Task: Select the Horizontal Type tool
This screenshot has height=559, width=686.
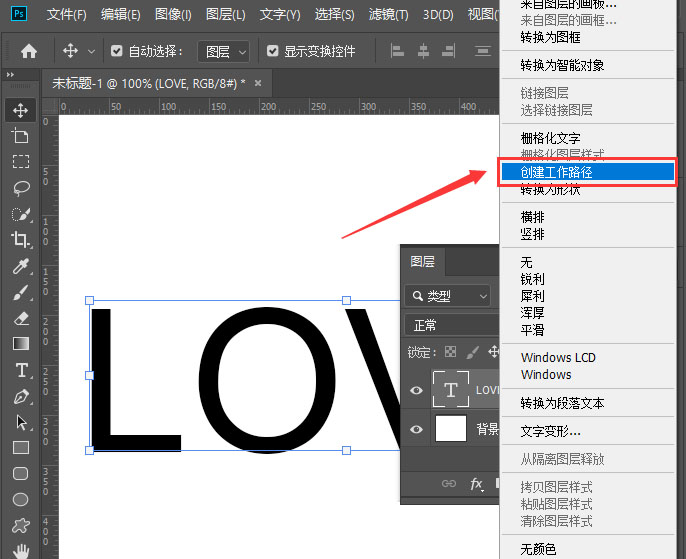Action: coord(20,370)
